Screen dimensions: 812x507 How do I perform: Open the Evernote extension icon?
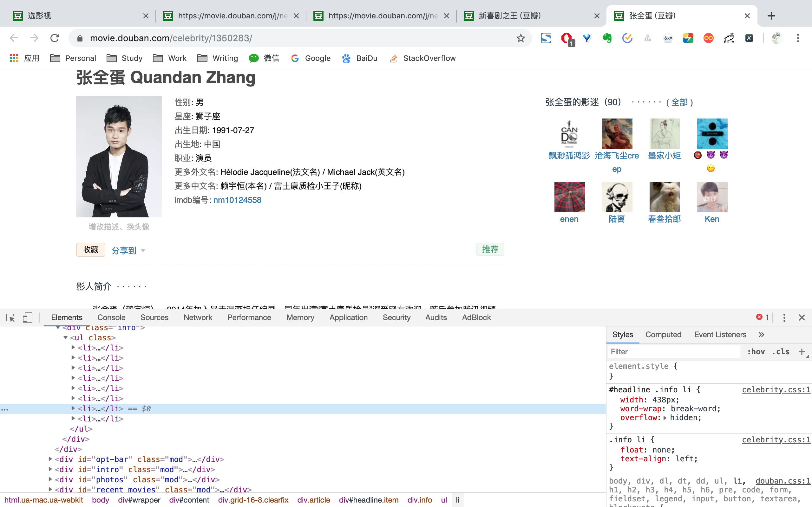(607, 38)
